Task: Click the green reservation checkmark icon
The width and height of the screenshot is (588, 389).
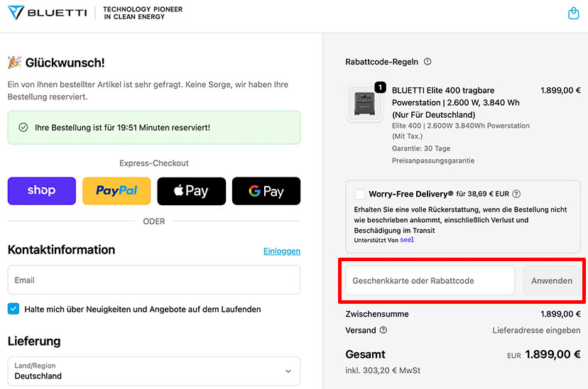Action: pyautogui.click(x=23, y=128)
